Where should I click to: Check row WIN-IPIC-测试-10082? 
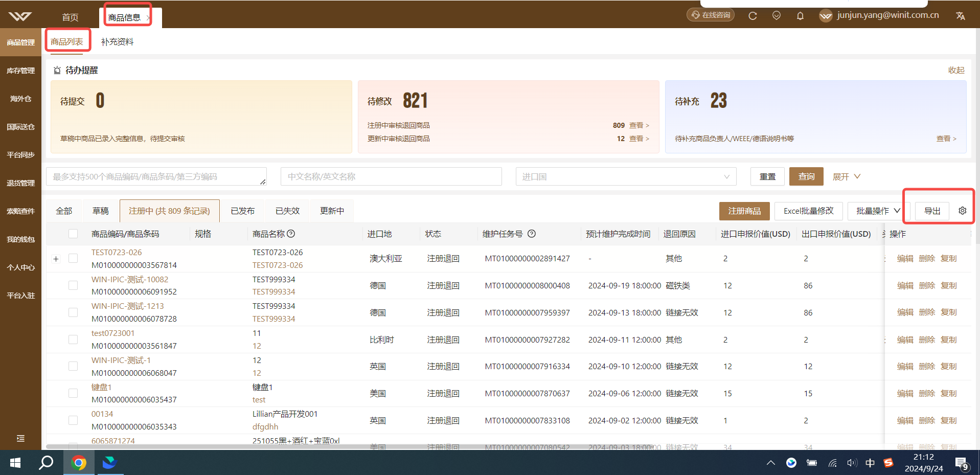pyautogui.click(x=73, y=285)
